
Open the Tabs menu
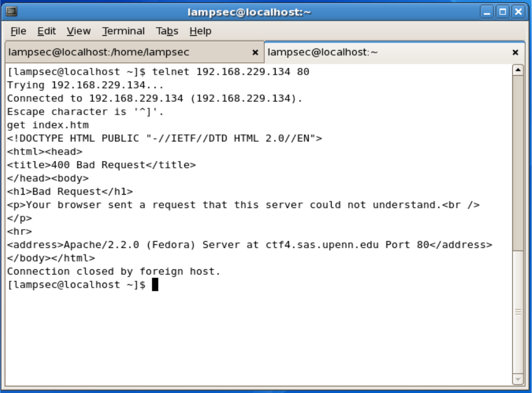pos(167,31)
